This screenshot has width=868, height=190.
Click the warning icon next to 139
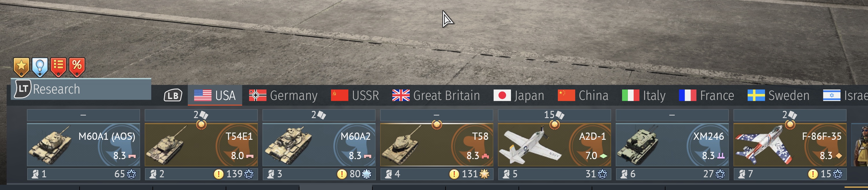[x=219, y=174]
